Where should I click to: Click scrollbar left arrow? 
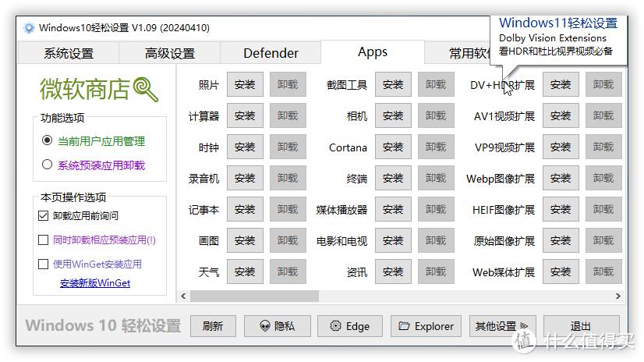(183, 296)
